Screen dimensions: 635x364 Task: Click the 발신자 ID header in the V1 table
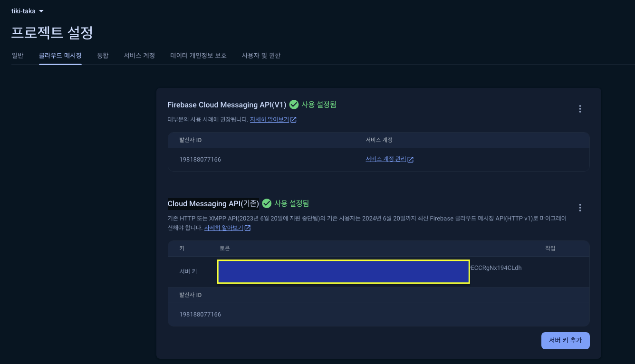[x=191, y=140]
